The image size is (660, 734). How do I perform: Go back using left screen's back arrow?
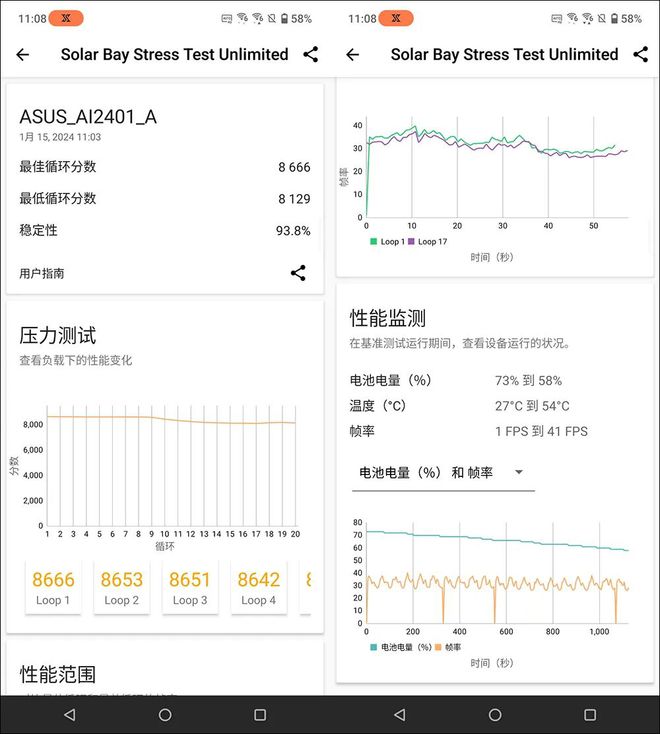tap(22, 55)
